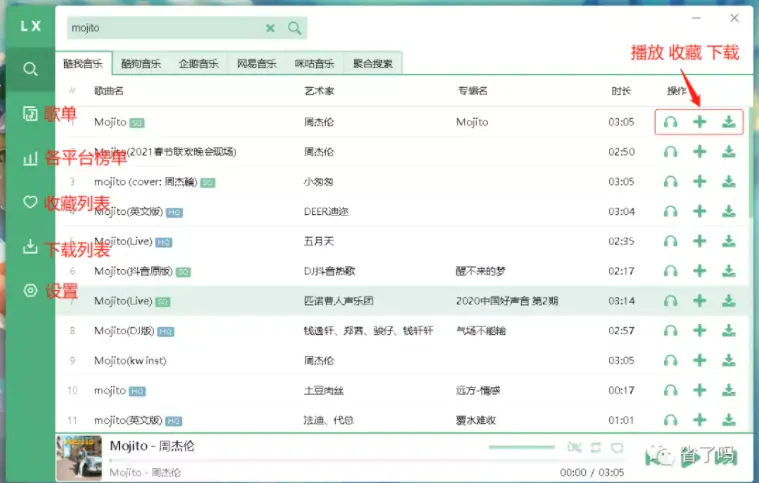759x483 pixels.
Task: Click the 歌曲名 column header
Action: [x=109, y=91]
